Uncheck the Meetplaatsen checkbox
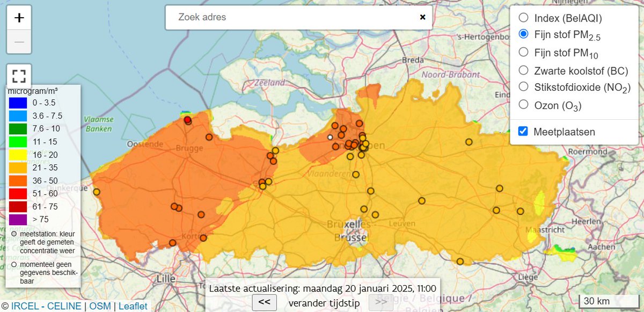 point(523,132)
